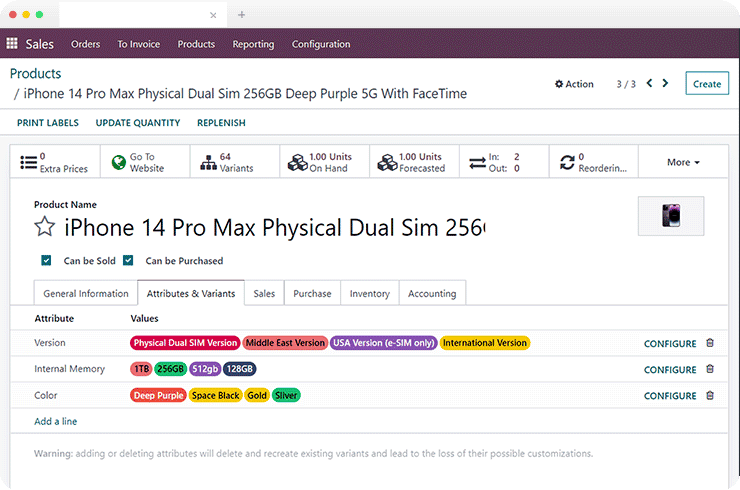Open the Configuration menu
Viewport: 740px width, 490px height.
pos(320,44)
